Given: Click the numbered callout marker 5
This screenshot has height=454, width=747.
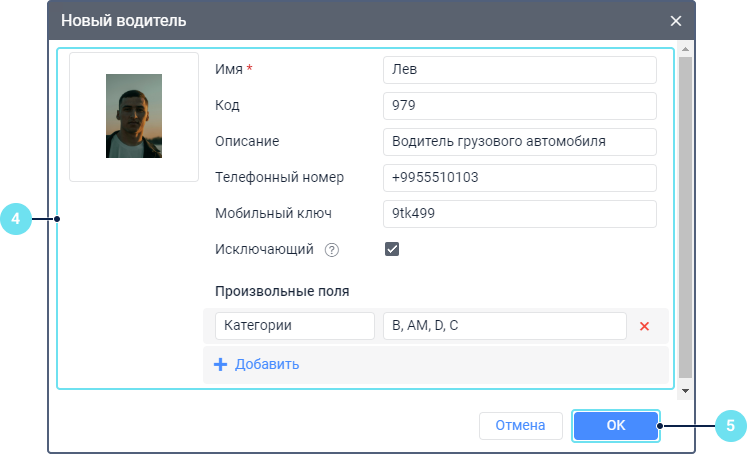Looking at the screenshot, I should pos(730,426).
